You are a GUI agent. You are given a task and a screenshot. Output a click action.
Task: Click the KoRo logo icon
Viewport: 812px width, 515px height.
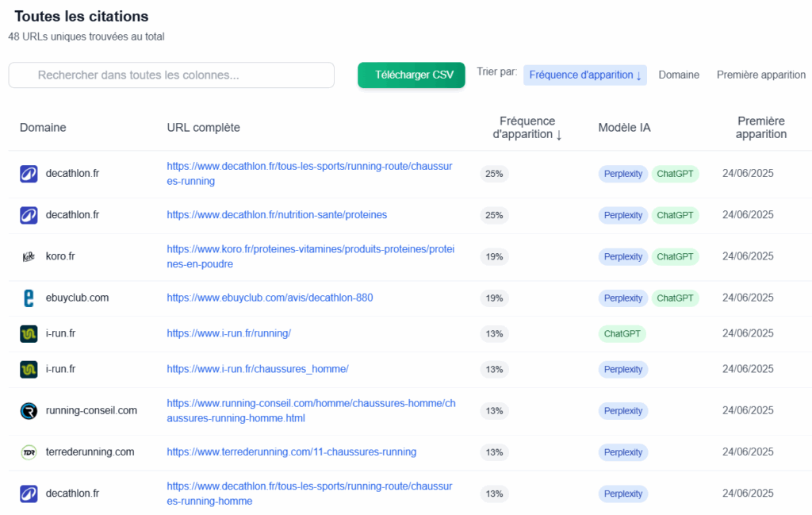pyautogui.click(x=29, y=256)
